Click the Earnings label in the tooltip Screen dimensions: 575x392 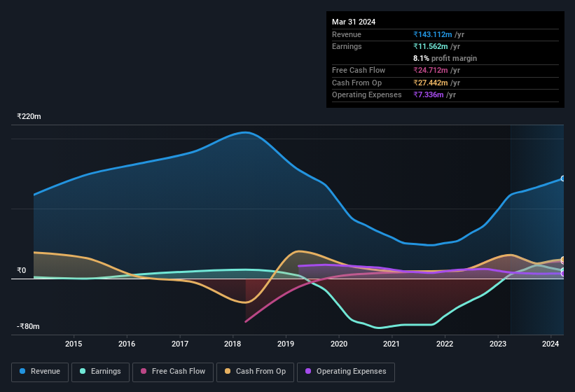tap(347, 46)
